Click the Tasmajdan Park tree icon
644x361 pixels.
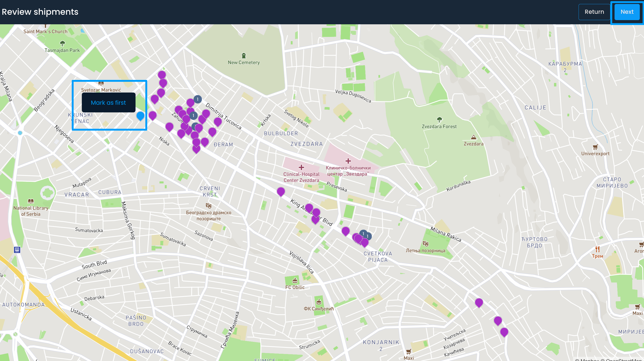pyautogui.click(x=62, y=43)
